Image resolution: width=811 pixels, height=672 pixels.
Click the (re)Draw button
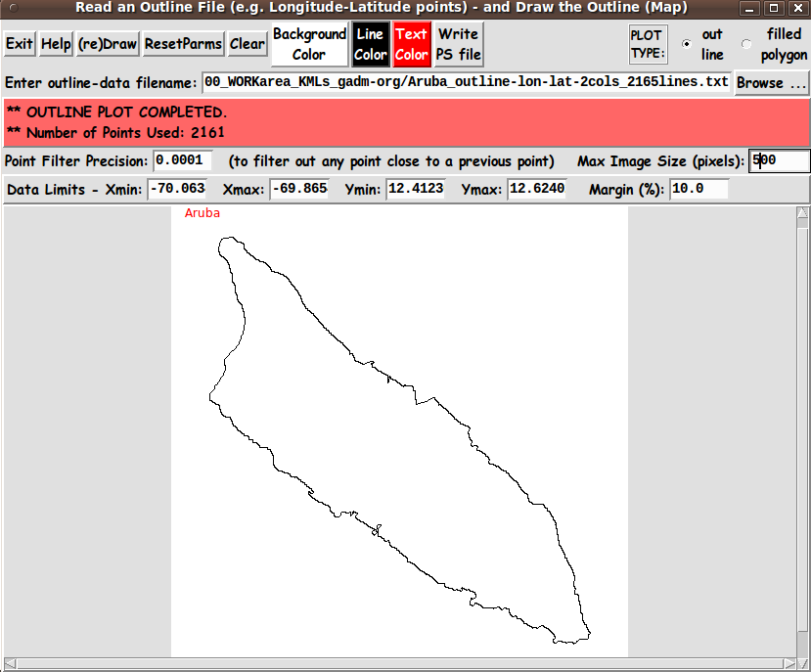click(x=108, y=44)
